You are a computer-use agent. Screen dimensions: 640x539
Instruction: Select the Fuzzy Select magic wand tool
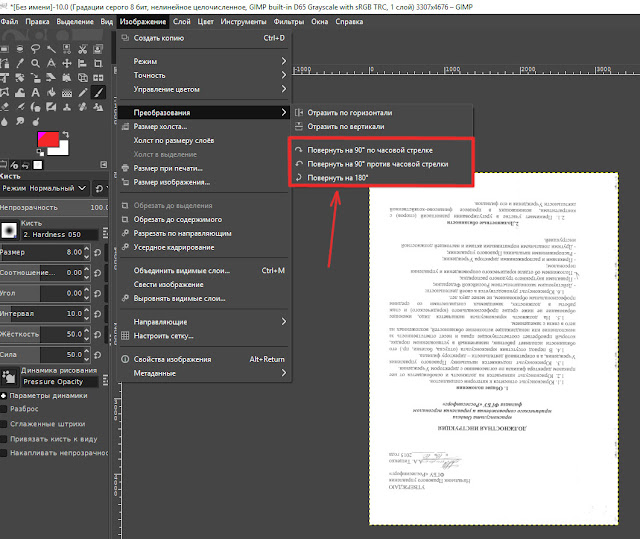click(x=51, y=49)
